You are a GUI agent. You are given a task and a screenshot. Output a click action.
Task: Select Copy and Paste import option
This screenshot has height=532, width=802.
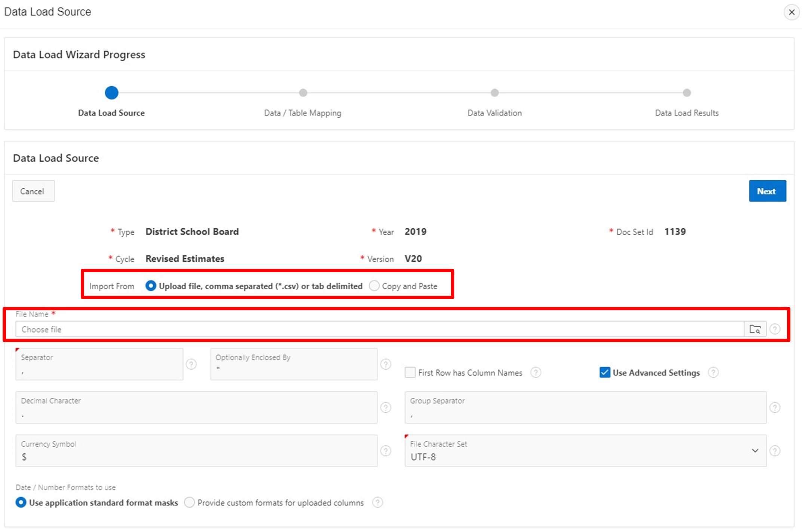pyautogui.click(x=374, y=286)
